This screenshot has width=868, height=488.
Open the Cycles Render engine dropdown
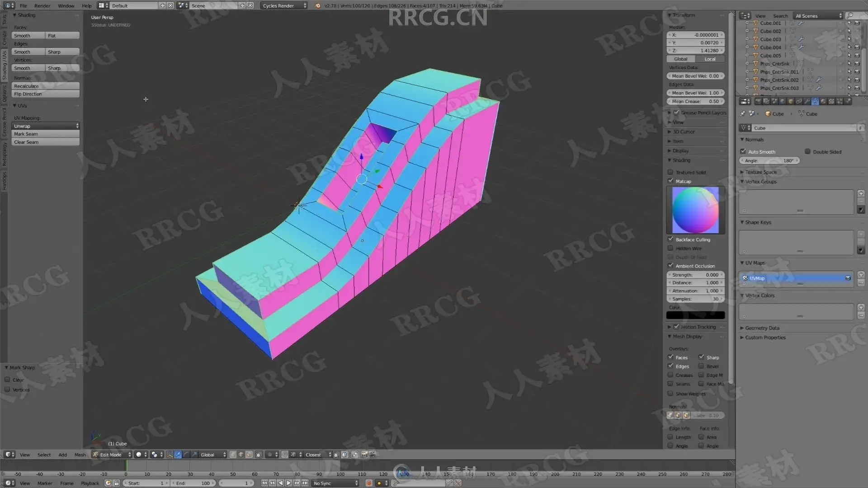coord(284,5)
